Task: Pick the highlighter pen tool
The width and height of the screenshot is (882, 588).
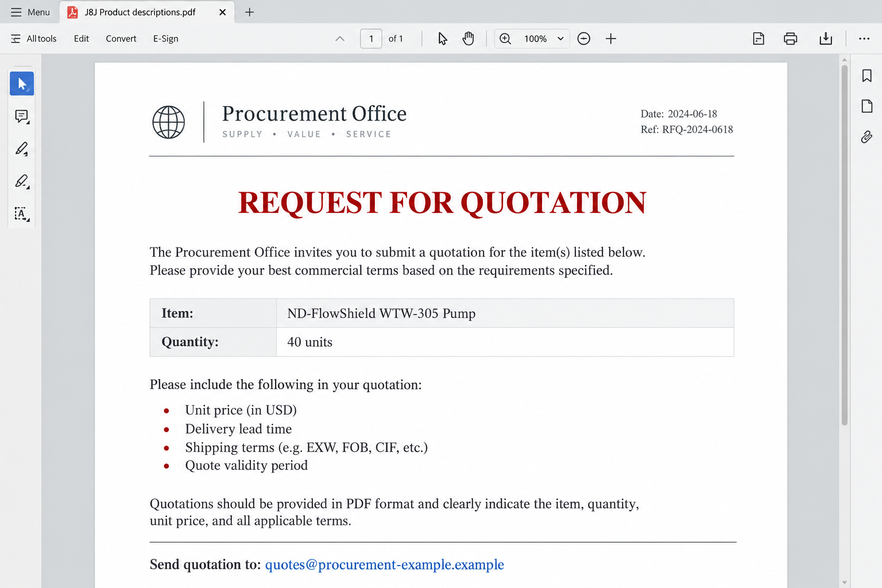Action: pyautogui.click(x=22, y=149)
